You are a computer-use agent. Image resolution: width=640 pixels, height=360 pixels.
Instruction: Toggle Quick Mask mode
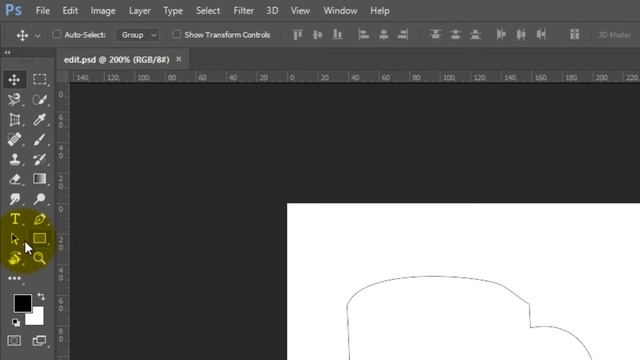pyautogui.click(x=14, y=340)
